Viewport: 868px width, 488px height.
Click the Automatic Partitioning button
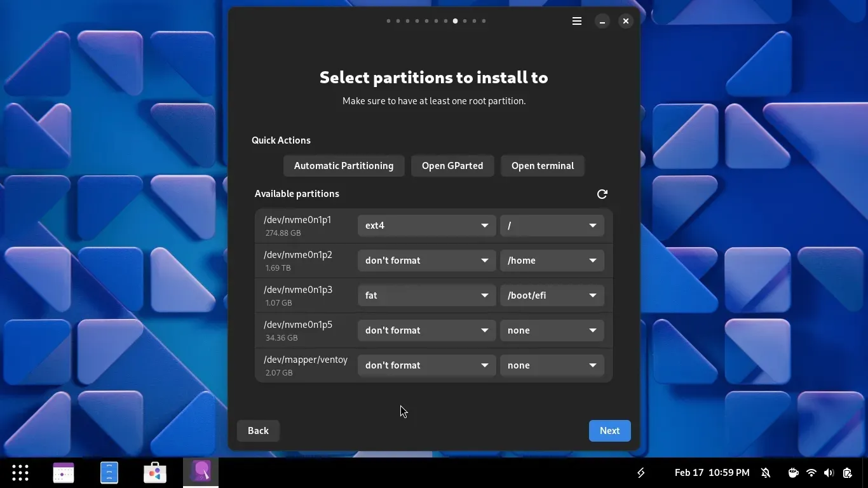(x=344, y=166)
